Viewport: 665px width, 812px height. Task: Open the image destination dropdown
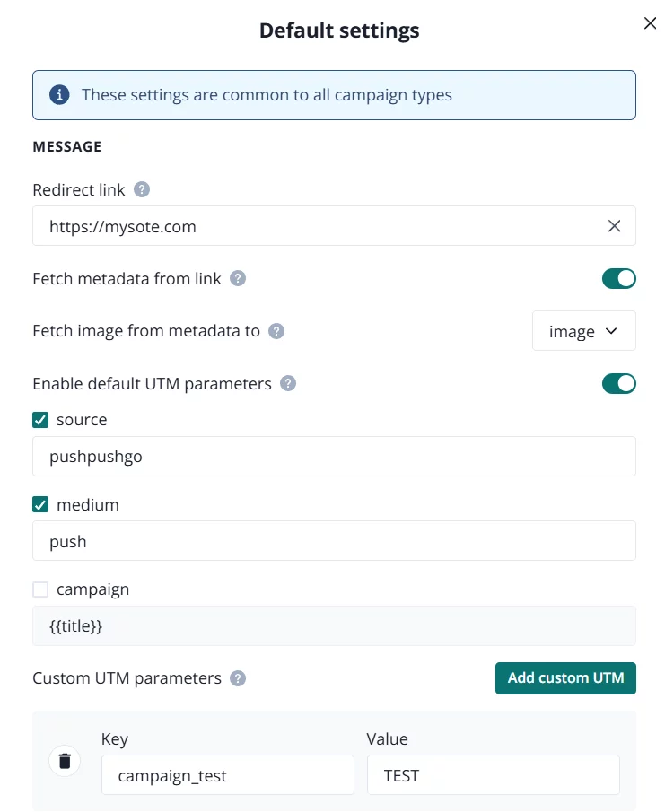(583, 331)
